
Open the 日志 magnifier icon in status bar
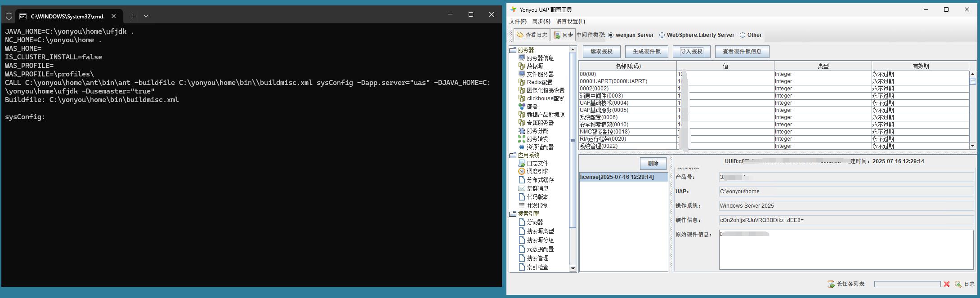click(x=958, y=284)
